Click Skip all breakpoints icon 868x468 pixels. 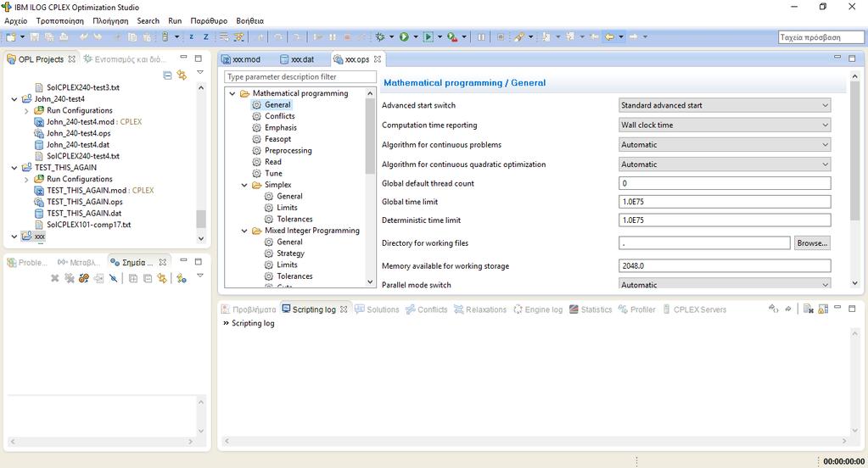point(113,278)
